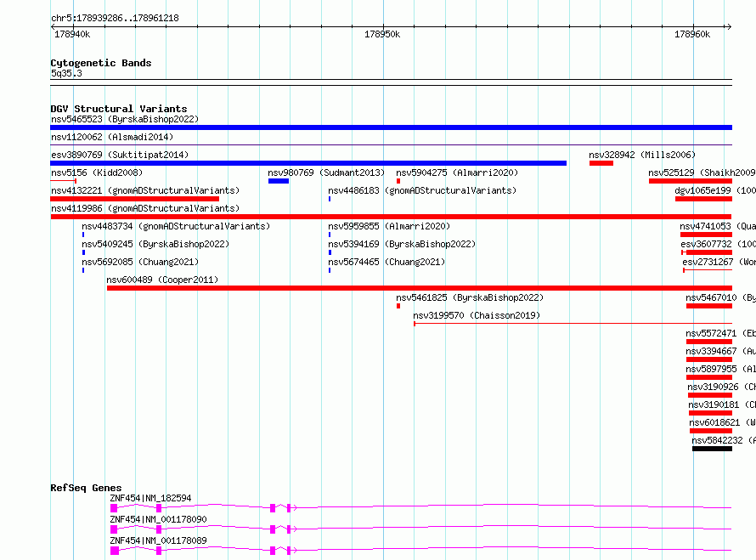
Task: Select the nsv5897955 variant label
Action: (721, 369)
